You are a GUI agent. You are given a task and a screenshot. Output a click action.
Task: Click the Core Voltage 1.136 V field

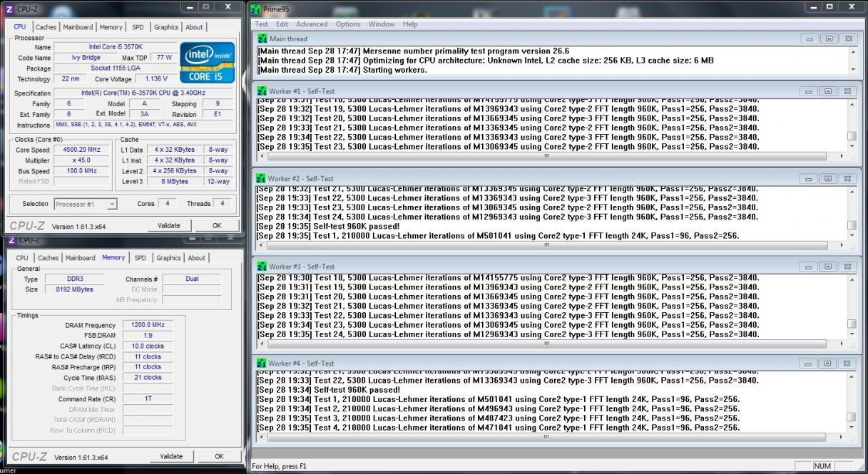[x=155, y=78]
